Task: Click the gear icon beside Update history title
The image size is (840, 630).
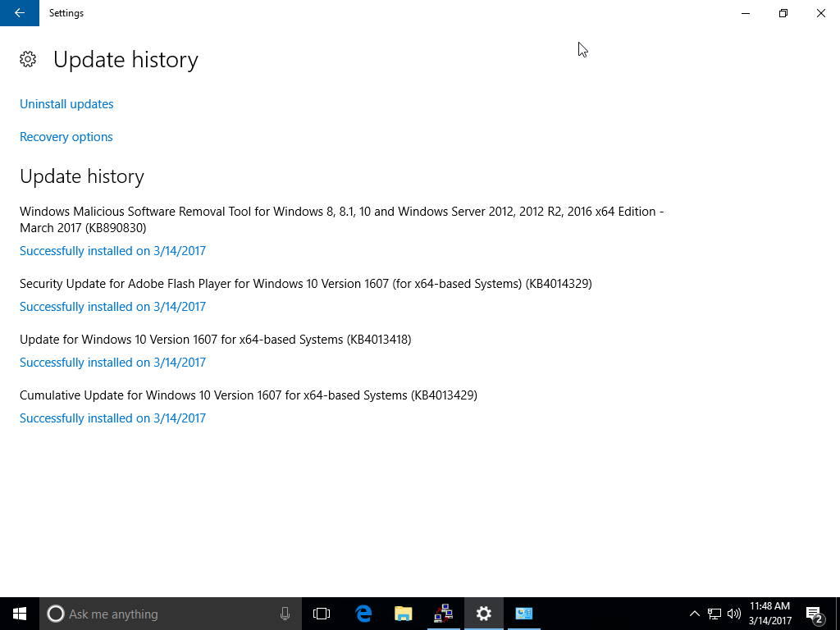Action: point(28,59)
